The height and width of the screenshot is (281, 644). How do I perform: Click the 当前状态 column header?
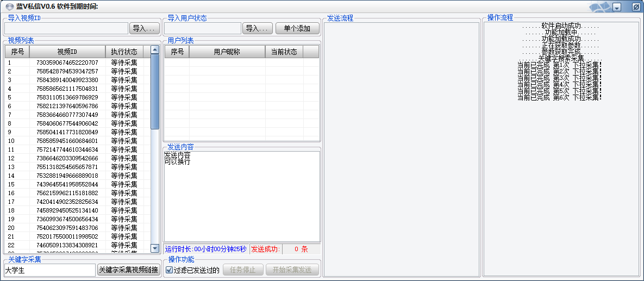pos(284,52)
